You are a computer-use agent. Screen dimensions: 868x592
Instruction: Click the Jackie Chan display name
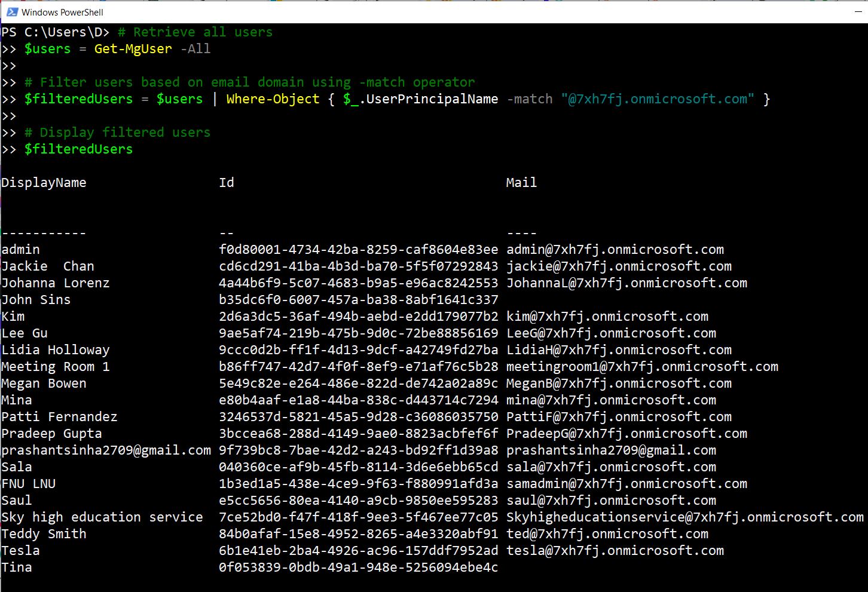coord(48,266)
